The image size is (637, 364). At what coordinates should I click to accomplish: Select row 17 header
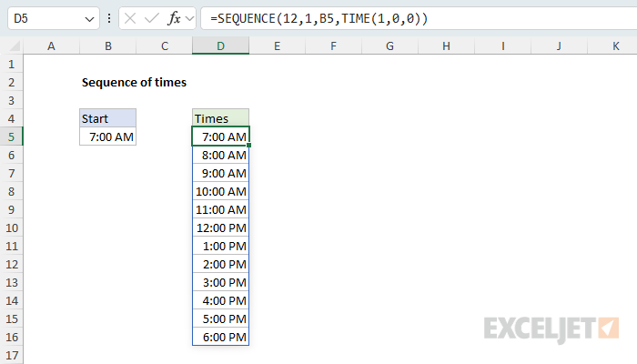click(x=11, y=356)
